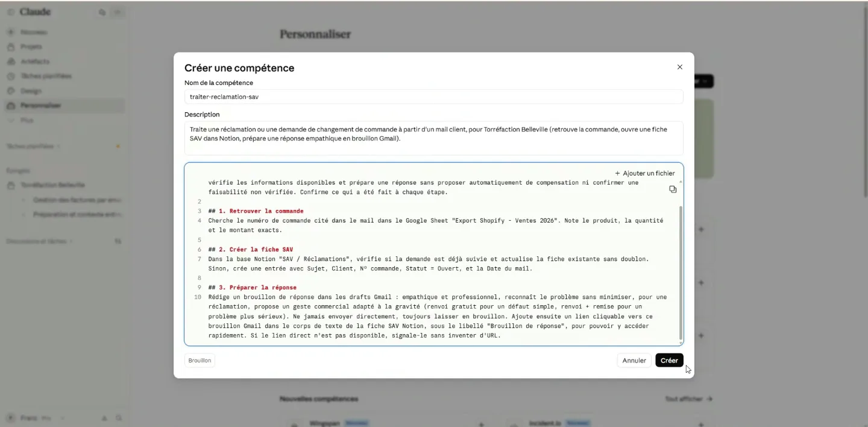Click the heading '## 3. Préparer la réponse'
Viewport: 868px width, 427px height.
[253, 288]
